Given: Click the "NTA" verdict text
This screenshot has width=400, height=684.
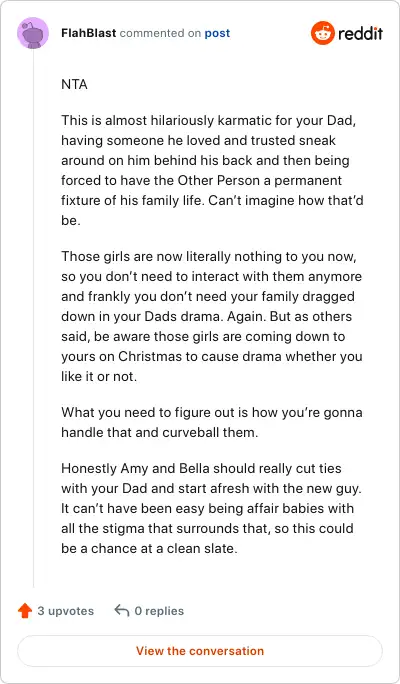Looking at the screenshot, I should pos(75,84).
